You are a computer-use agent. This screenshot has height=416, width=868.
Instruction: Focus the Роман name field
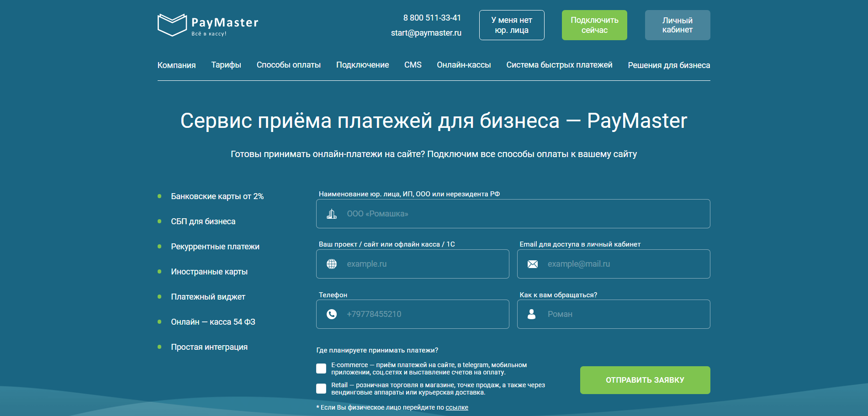pos(614,314)
